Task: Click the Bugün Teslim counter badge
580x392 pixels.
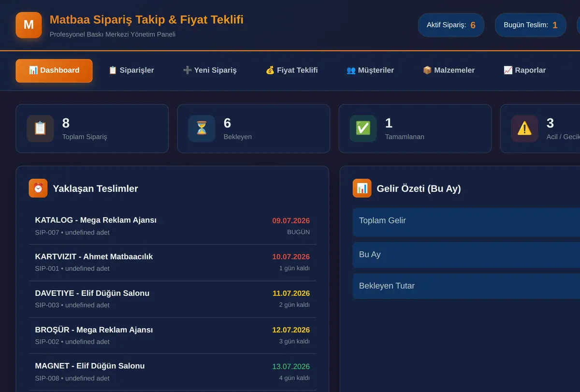Action: [530, 25]
